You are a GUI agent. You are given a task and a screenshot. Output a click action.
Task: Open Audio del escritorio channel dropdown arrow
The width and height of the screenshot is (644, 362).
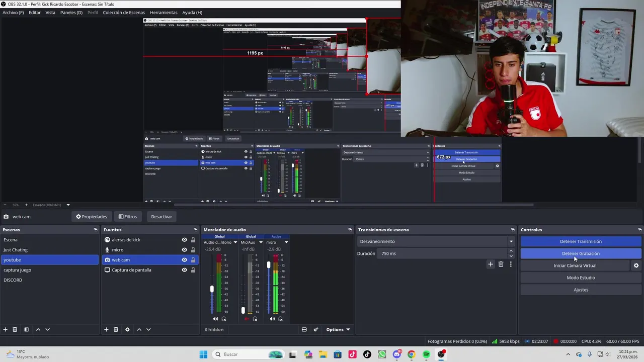tap(235, 242)
